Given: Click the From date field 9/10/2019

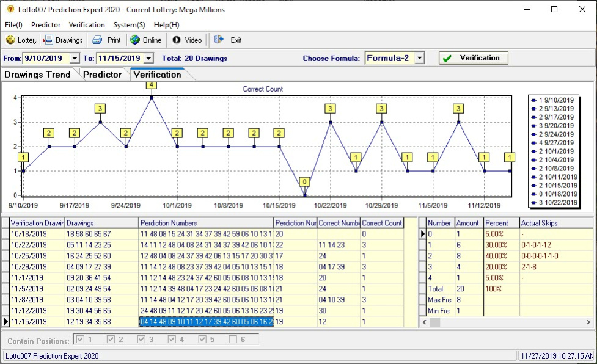Looking at the screenshot, I should 46,58.
